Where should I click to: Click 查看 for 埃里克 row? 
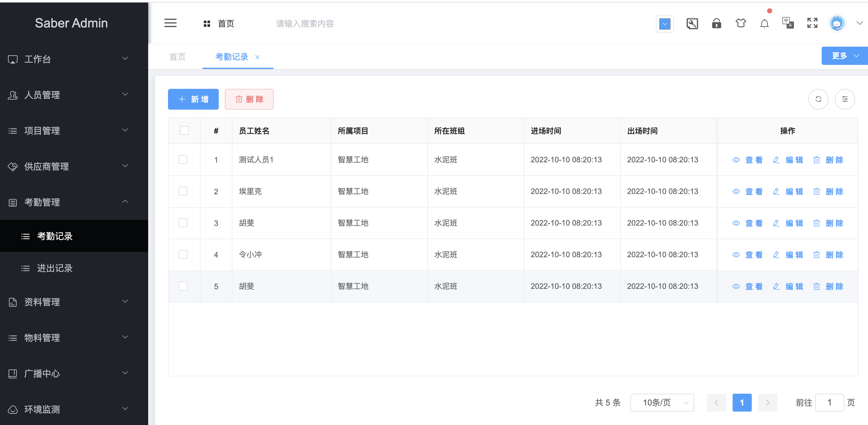click(747, 191)
